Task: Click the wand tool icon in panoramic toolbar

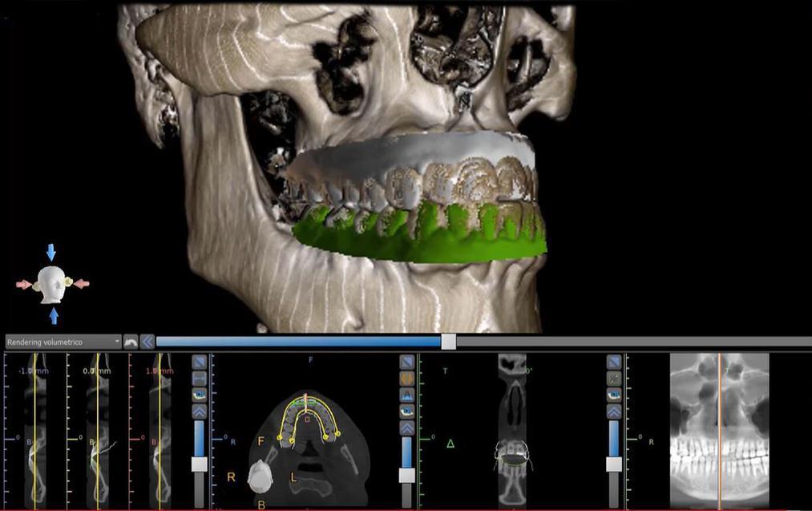Action: 614,378
